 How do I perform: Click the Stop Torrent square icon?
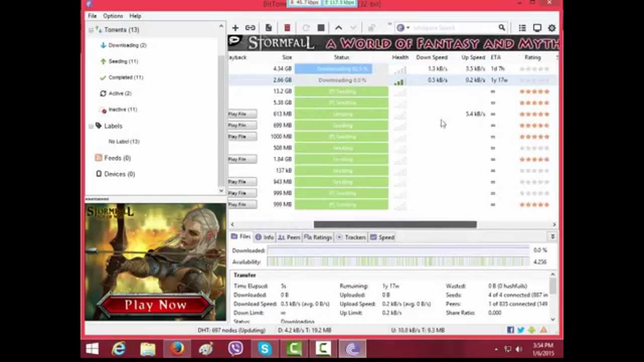(321, 28)
